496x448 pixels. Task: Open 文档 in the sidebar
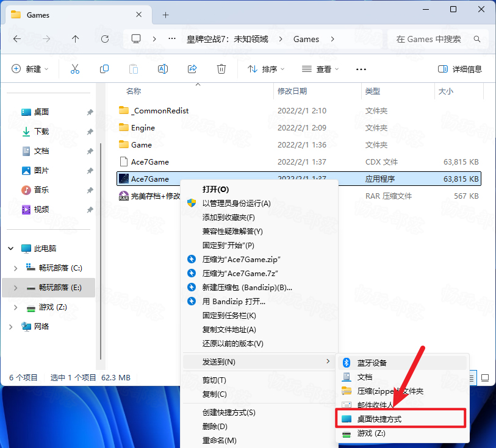pyautogui.click(x=41, y=151)
